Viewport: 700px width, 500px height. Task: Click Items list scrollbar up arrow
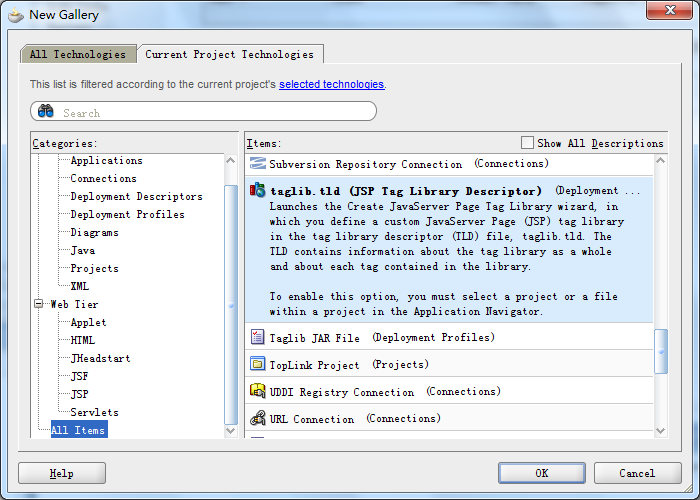point(661,160)
